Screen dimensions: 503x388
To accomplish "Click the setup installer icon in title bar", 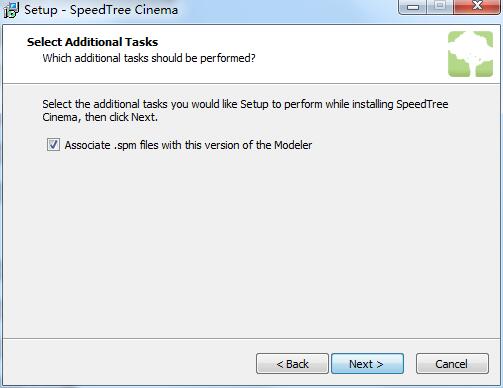I will tap(11, 10).
